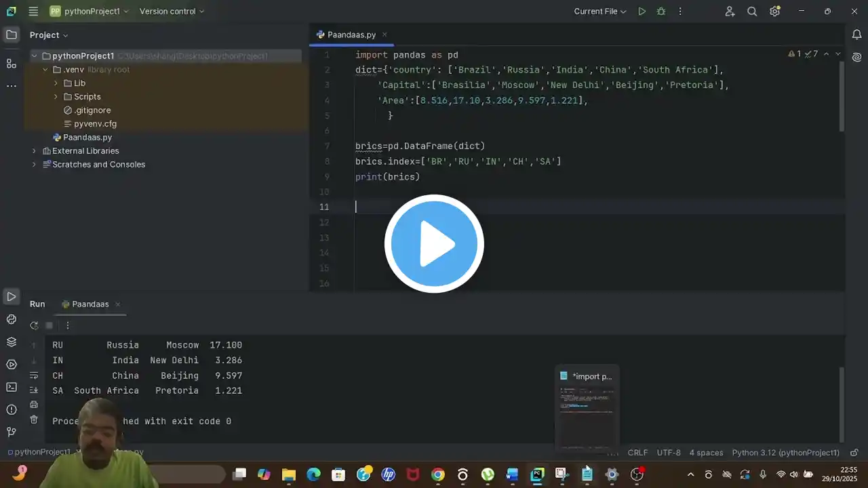Rerun the Paandaas script

[x=34, y=325]
